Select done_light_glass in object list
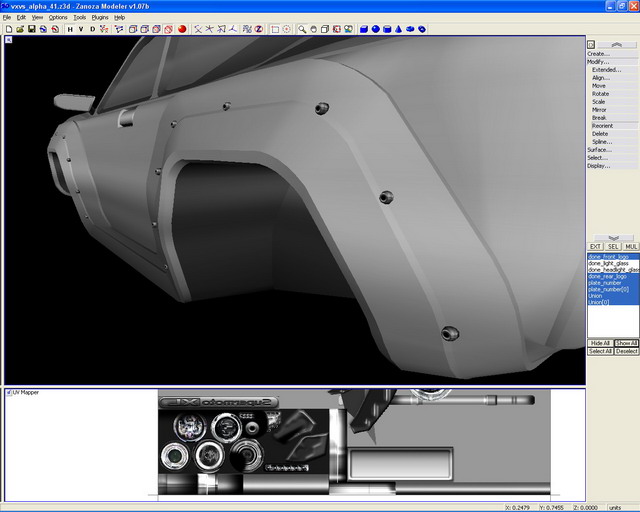This screenshot has width=640, height=512. [x=613, y=263]
